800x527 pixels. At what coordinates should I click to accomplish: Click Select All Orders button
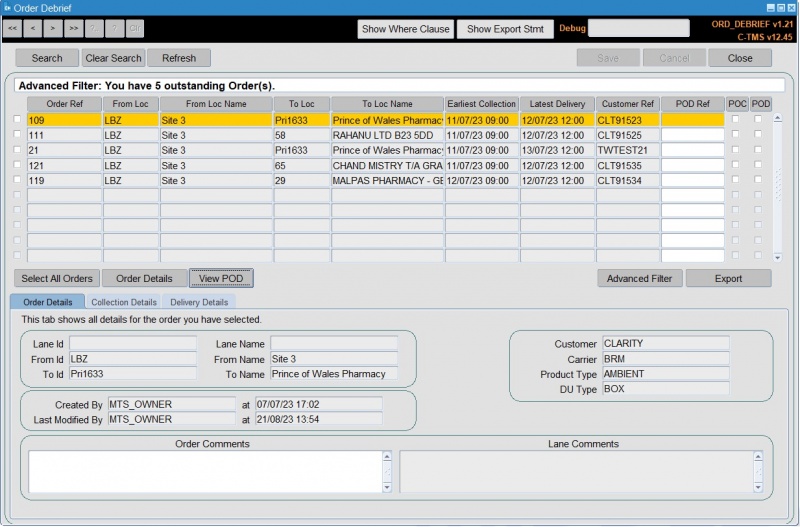click(x=57, y=279)
